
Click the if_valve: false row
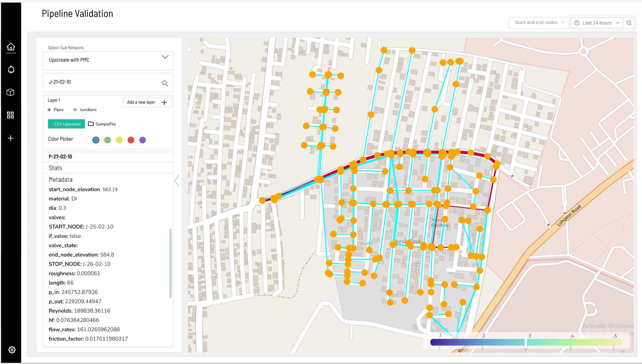[x=65, y=236]
